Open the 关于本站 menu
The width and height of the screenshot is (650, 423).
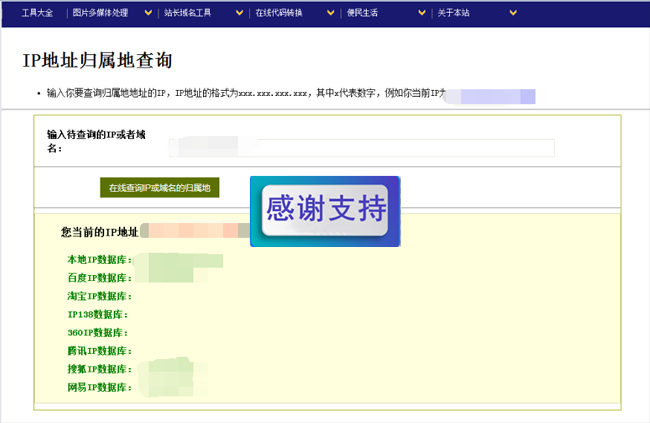(454, 13)
